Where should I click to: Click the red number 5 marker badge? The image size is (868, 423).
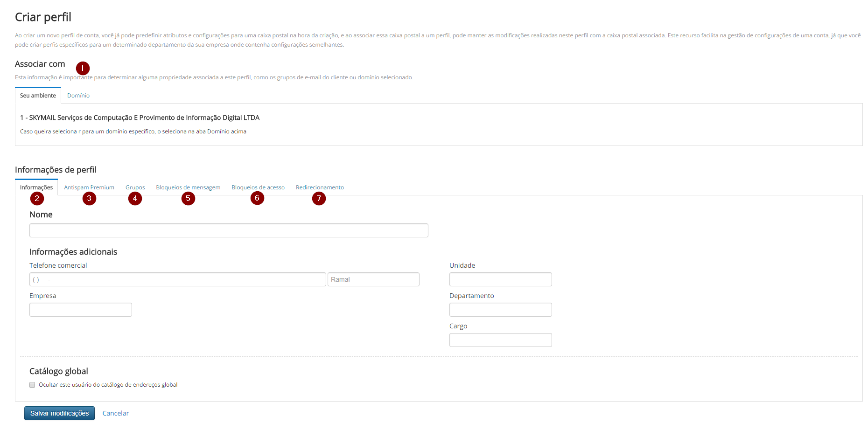[188, 199]
